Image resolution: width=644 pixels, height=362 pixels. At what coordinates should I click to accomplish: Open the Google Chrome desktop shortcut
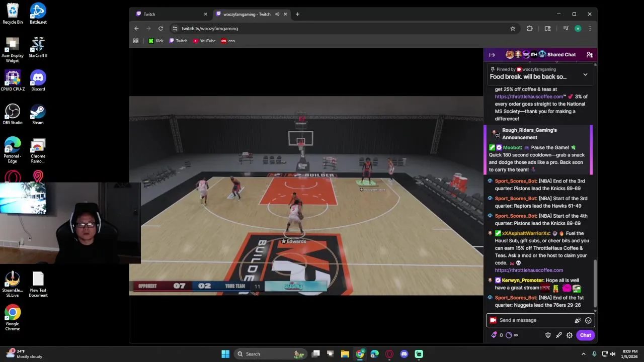coord(13,318)
